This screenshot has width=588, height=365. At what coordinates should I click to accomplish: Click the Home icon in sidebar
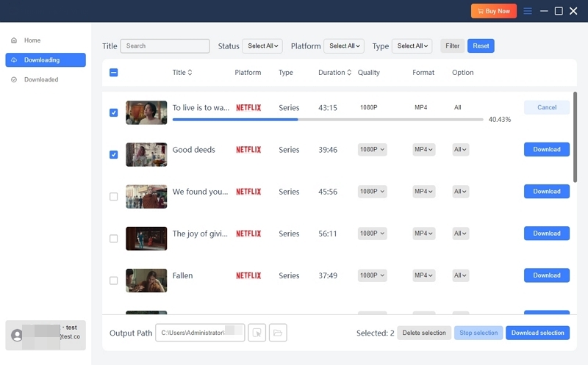[x=14, y=40]
